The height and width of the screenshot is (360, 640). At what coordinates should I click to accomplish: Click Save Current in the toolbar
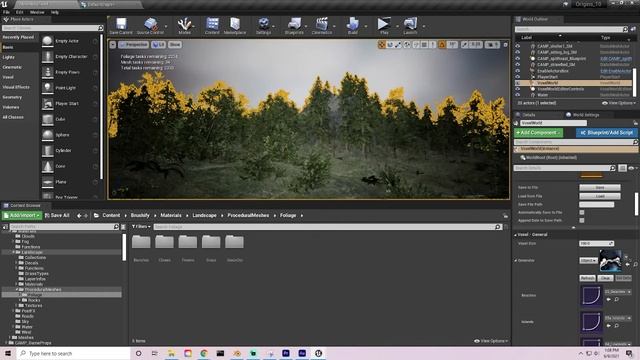pyautogui.click(x=121, y=26)
